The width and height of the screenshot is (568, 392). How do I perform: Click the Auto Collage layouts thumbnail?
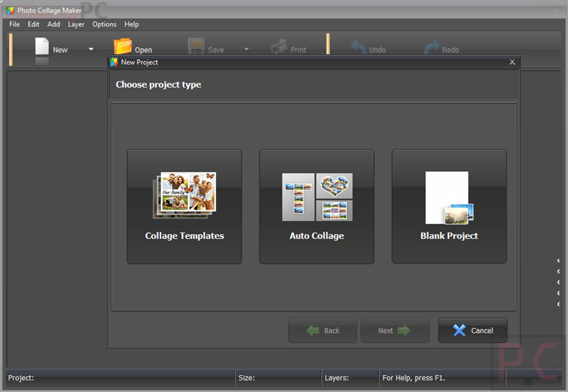(x=317, y=197)
